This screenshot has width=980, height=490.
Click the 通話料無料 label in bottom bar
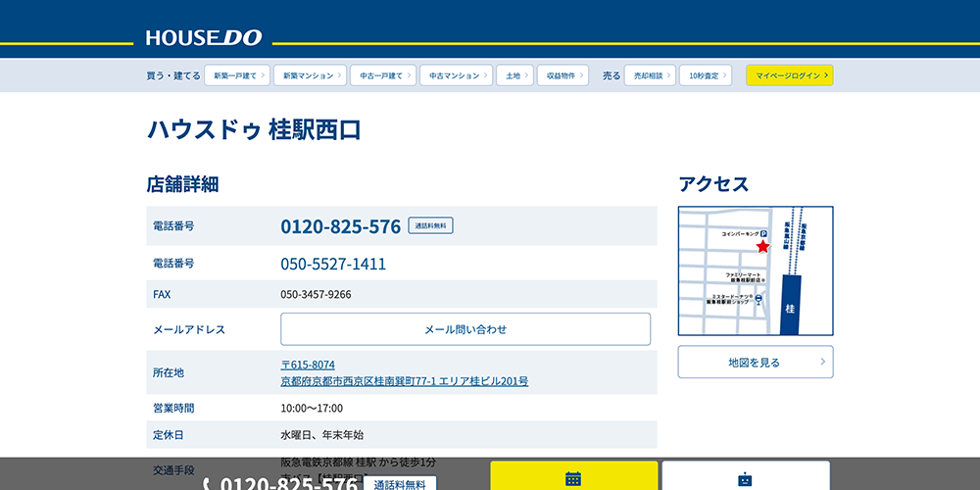(400, 484)
